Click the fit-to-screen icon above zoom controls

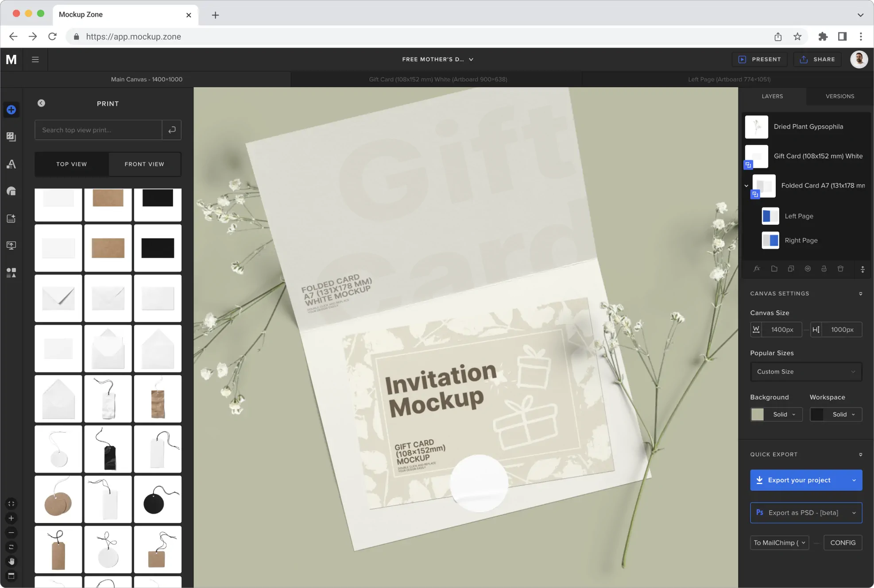[11, 503]
